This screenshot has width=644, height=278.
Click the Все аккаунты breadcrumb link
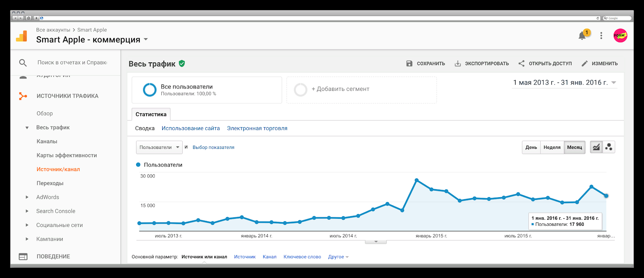[53, 30]
